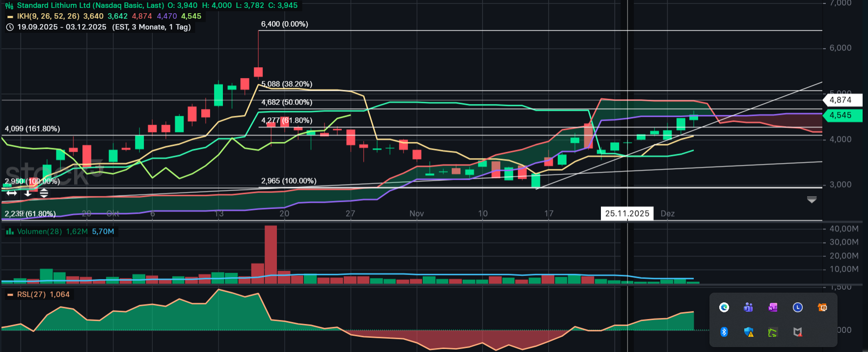Click the 4,874 price label on the axis
The width and height of the screenshot is (868, 352).
(841, 100)
